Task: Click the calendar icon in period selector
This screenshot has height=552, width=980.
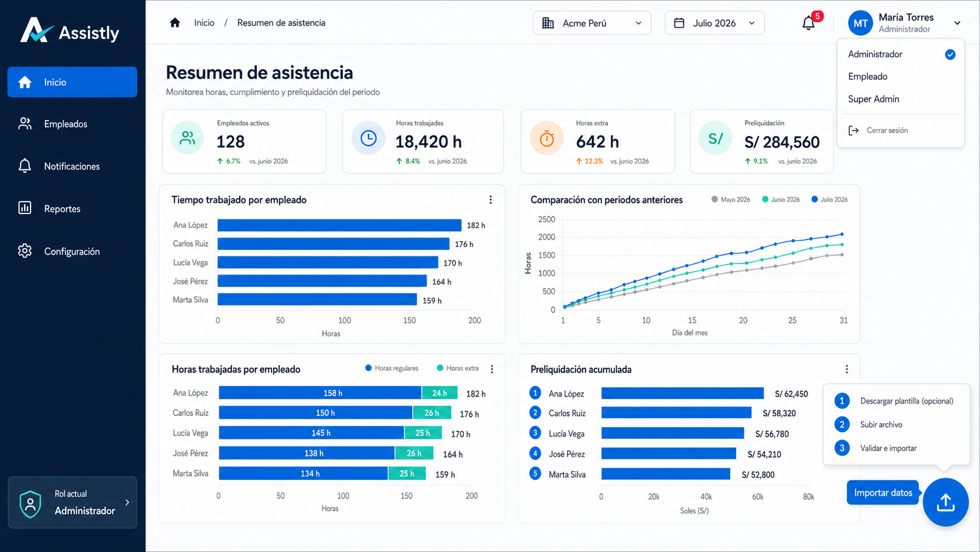Action: [x=679, y=23]
